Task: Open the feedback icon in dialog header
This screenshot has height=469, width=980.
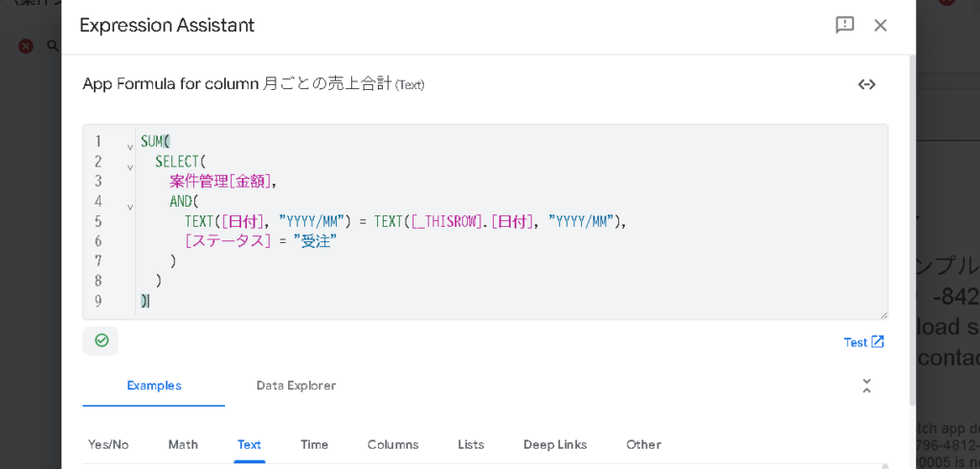Action: tap(844, 25)
